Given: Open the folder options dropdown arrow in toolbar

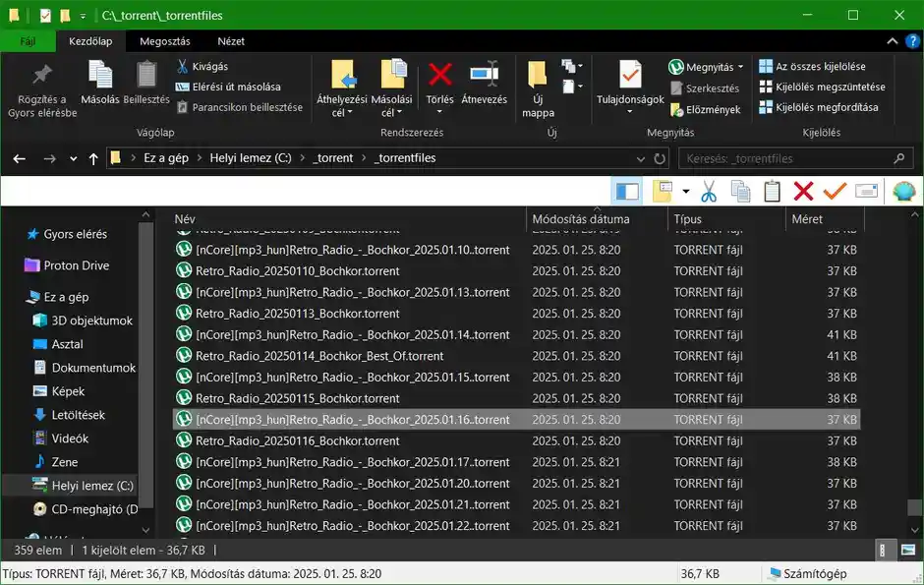Looking at the screenshot, I should click(685, 191).
